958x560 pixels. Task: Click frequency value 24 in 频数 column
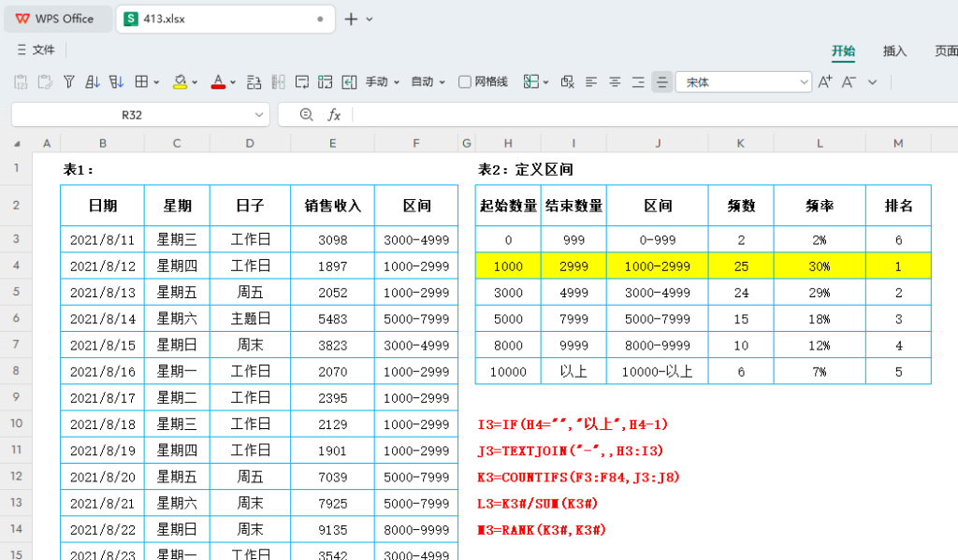[741, 293]
